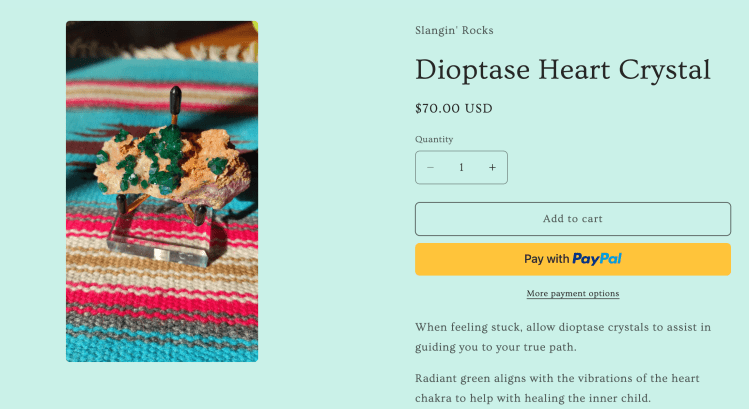
Task: Click the PayPal logo in yellow button
Action: point(597,259)
